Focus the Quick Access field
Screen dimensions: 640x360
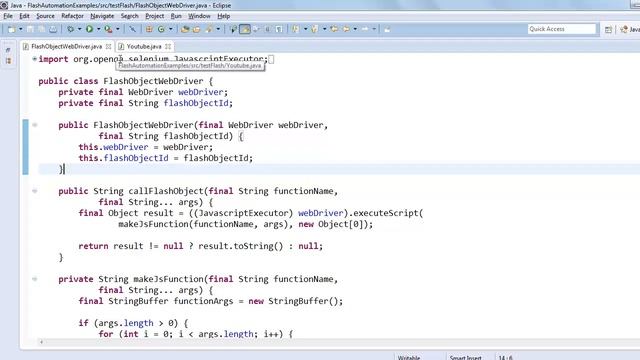pos(562,29)
